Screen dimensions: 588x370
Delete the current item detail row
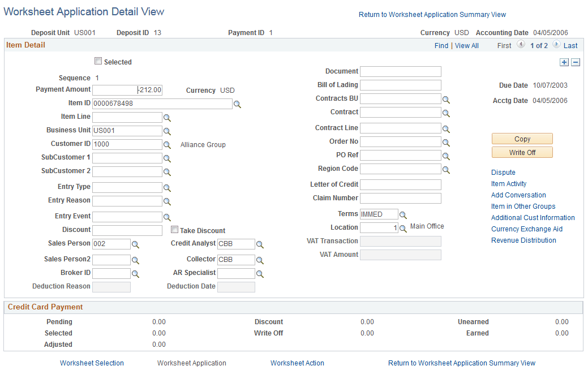(575, 62)
